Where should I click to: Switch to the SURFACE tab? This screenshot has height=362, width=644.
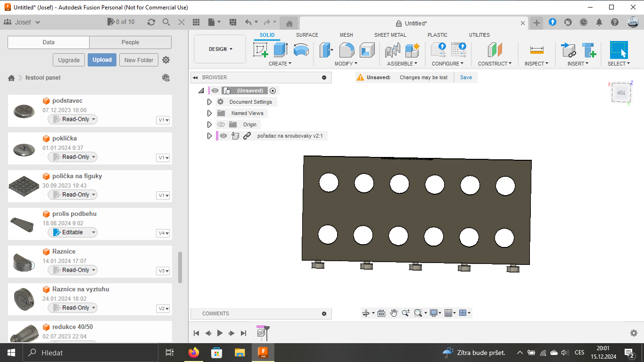click(x=307, y=35)
